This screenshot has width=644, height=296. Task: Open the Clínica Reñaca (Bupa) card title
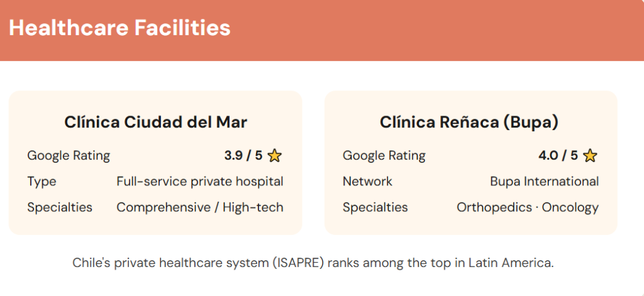coord(469,122)
